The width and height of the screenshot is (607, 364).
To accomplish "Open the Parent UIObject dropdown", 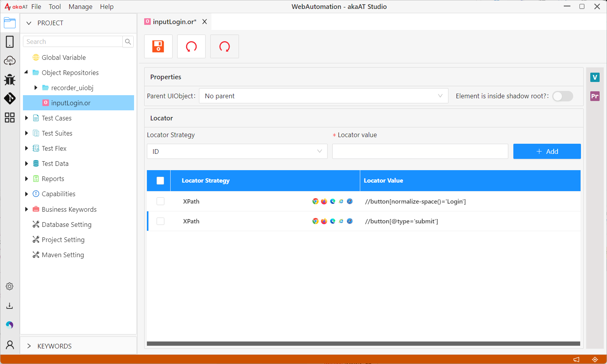I will (x=323, y=96).
